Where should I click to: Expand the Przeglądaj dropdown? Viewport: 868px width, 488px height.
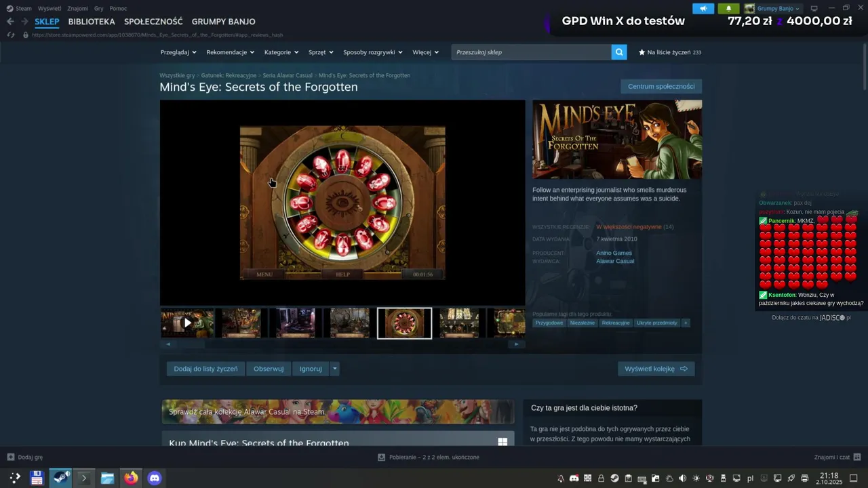click(x=178, y=52)
